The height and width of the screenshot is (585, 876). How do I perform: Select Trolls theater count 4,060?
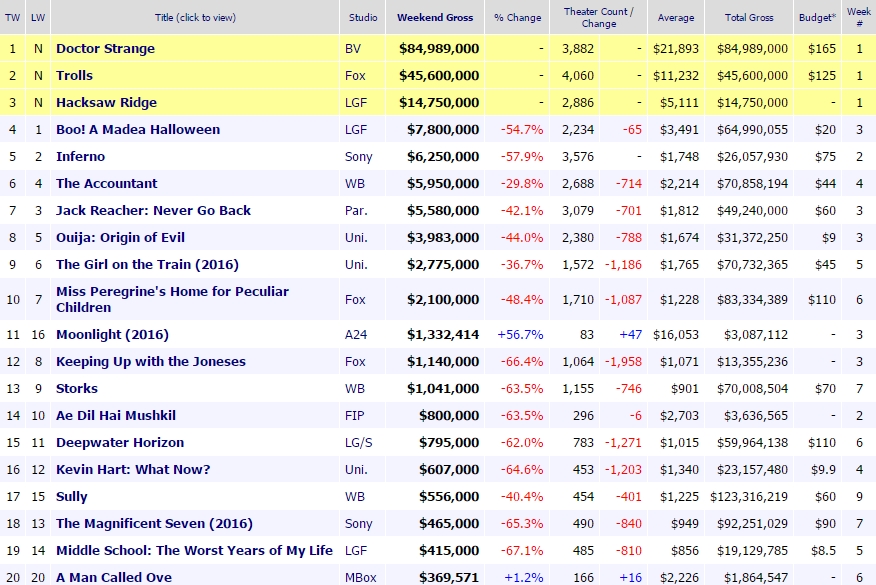tap(578, 75)
